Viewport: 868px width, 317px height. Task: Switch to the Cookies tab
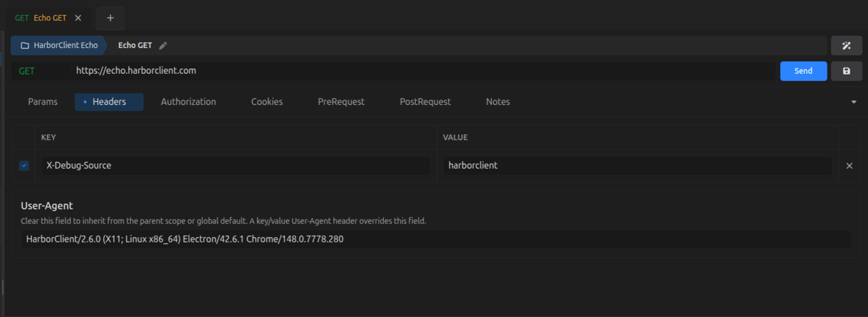(x=267, y=102)
